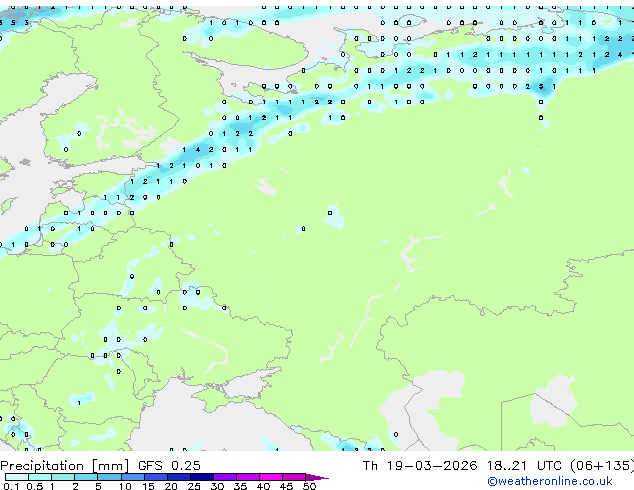Select the 40–45 mm pink legend swatch
This screenshot has height=490, width=634.
(271, 477)
